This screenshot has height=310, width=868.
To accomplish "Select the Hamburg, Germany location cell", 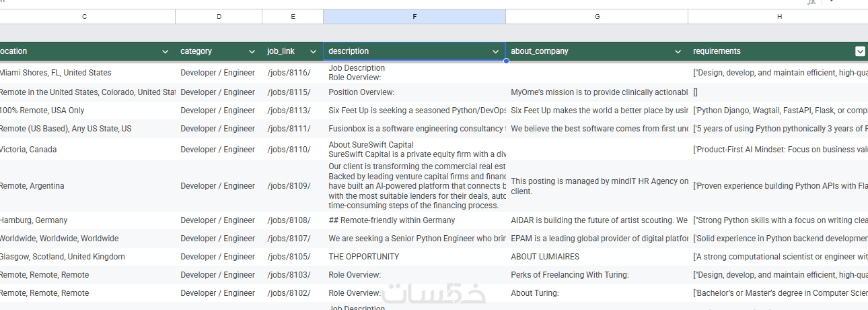I will point(87,220).
